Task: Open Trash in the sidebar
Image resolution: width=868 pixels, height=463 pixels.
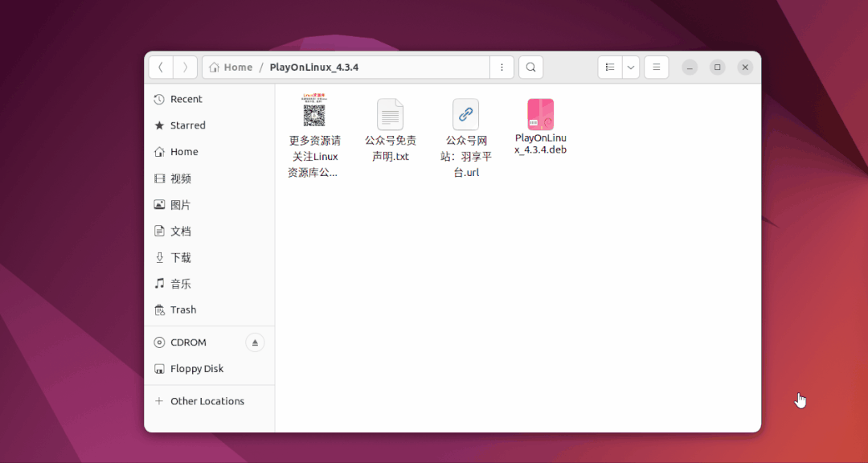Action: (x=209, y=309)
